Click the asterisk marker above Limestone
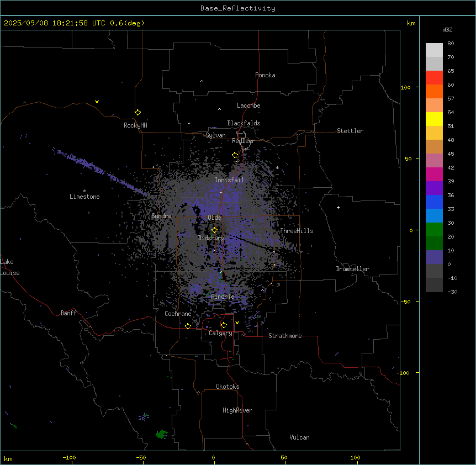The image size is (476, 465). tap(84, 191)
